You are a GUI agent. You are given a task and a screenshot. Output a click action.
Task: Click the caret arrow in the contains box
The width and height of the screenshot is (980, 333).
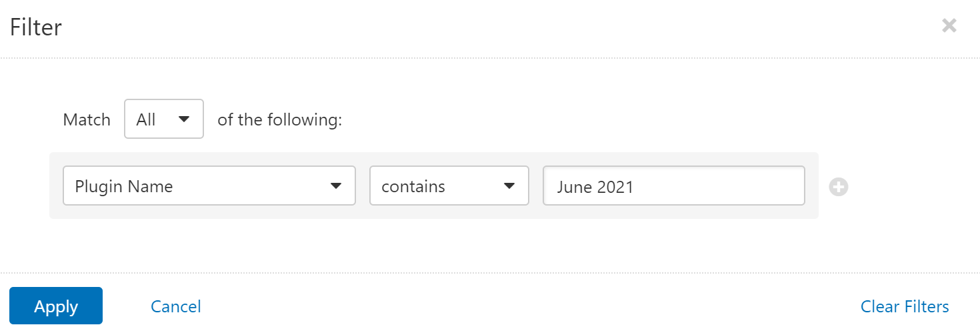pyautogui.click(x=509, y=186)
